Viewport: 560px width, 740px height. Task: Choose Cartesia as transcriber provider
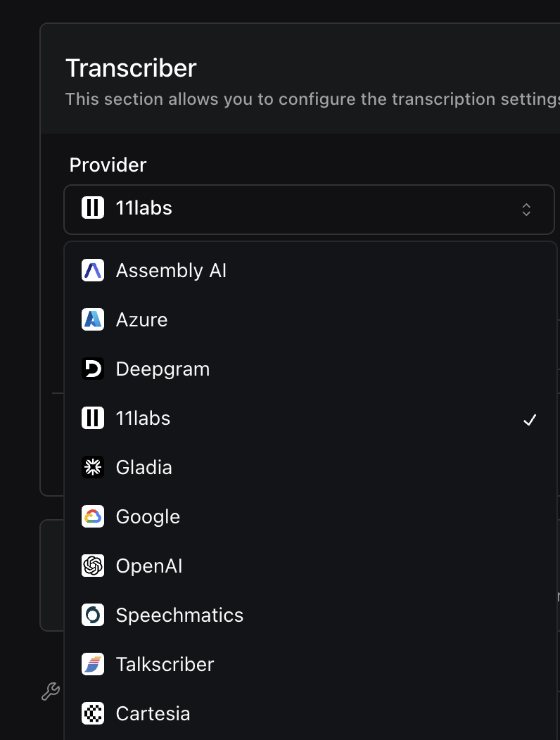pyautogui.click(x=153, y=714)
